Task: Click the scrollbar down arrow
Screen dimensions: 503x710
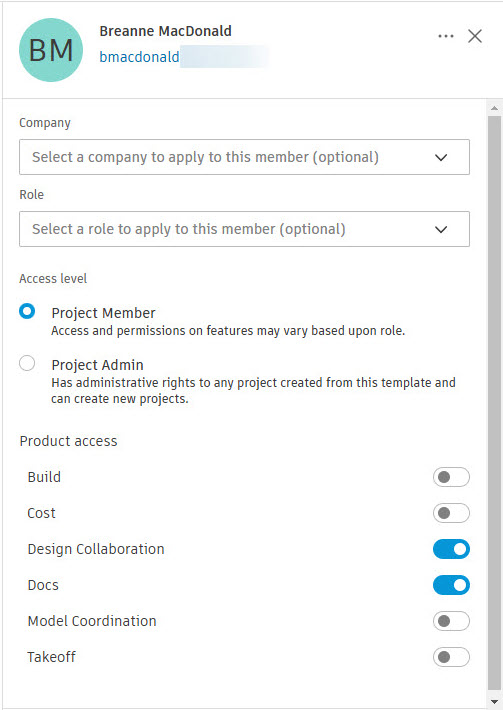Action: (494, 702)
